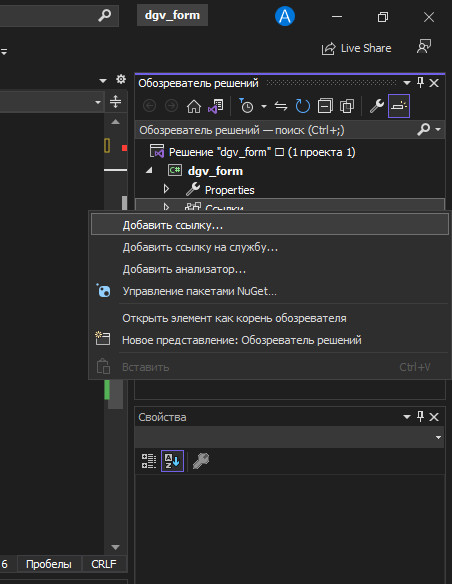Screen dimensions: 452x584
Task: Toggle alphabetical sorting in Свойства panel
Action: tap(172, 461)
